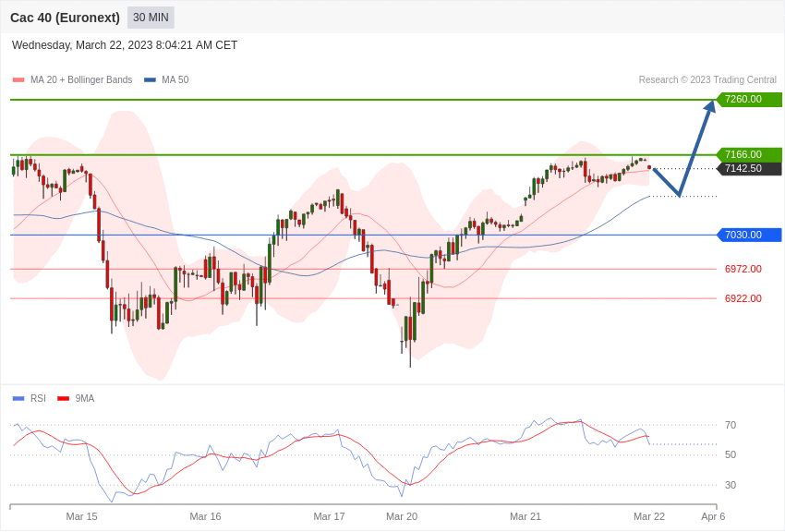The height and width of the screenshot is (532, 785).
Task: Click the MA 20 + Bollinger Bands legend label
Action: click(x=81, y=79)
